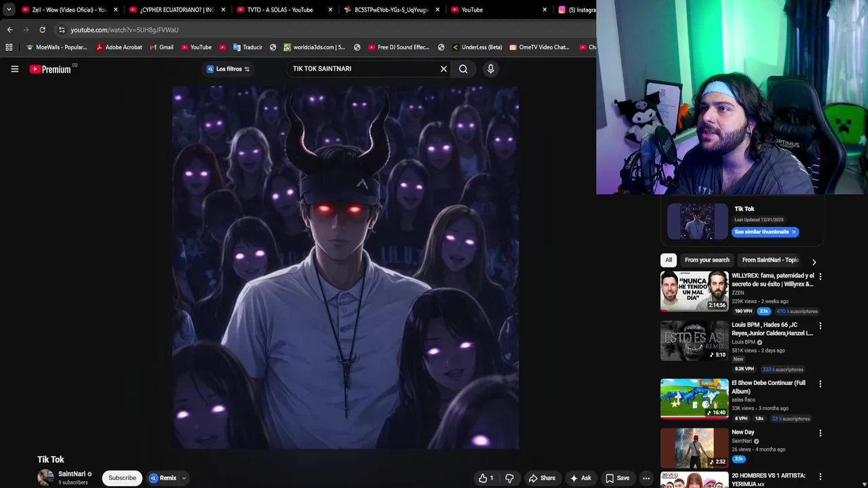Open the browser tab search dropdown
The height and width of the screenshot is (488, 868).
9,9
